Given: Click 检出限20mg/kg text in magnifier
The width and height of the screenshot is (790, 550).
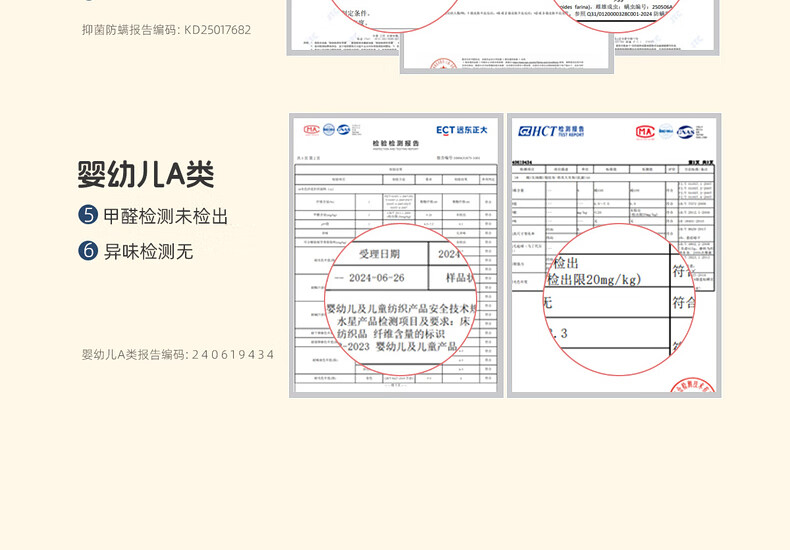Looking at the screenshot, I should click(594, 280).
